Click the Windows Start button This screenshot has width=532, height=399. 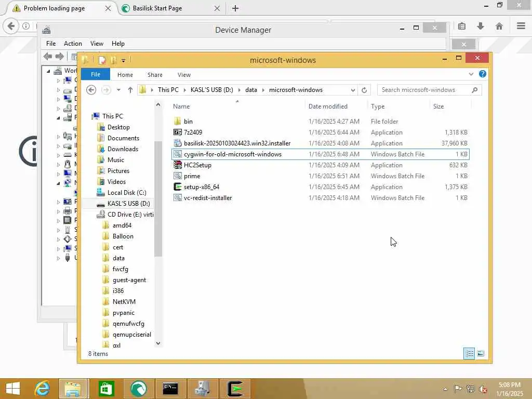tap(13, 389)
